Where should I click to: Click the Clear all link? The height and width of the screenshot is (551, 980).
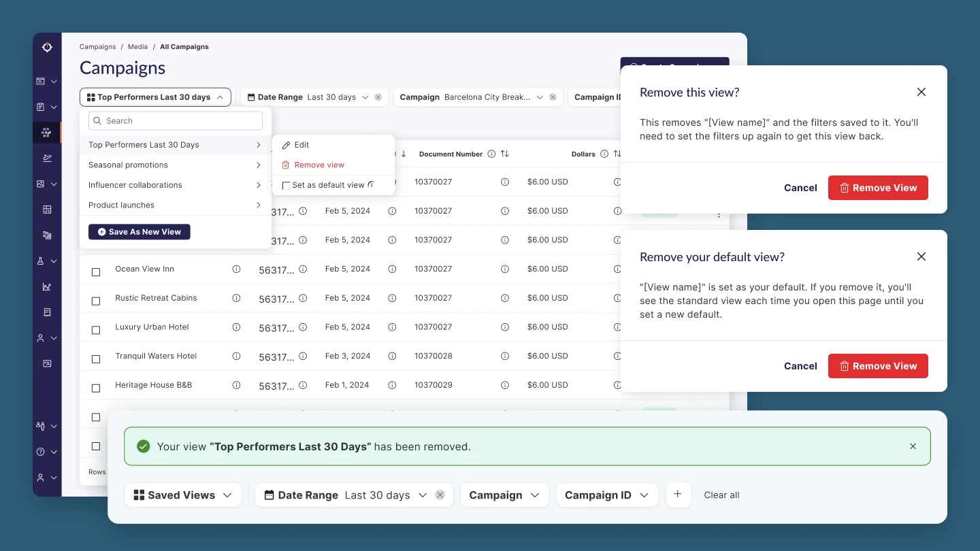[721, 495]
